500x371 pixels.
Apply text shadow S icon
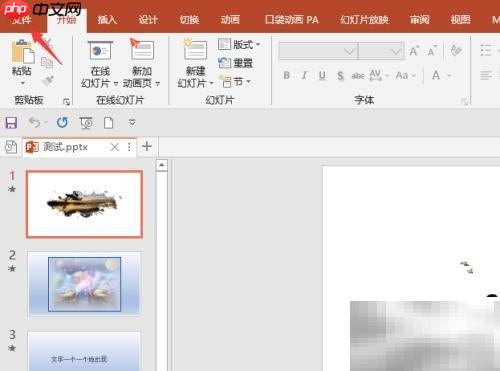tap(340, 76)
